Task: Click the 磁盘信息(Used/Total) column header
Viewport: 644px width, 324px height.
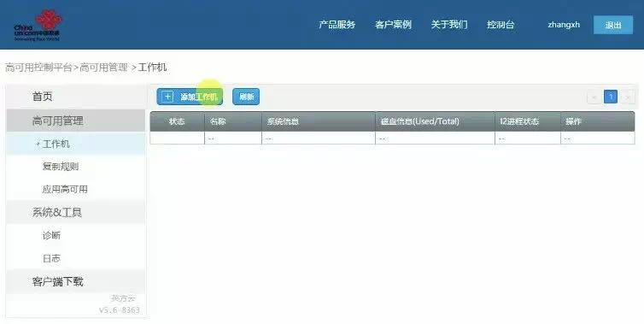Action: [435, 121]
